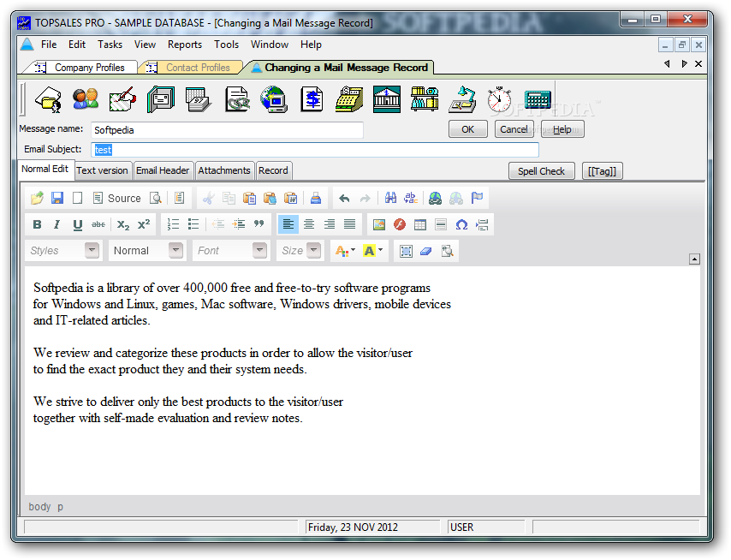Viewport: 731px width, 560px height.
Task: Open the desk lamp icon
Action: (x=462, y=99)
